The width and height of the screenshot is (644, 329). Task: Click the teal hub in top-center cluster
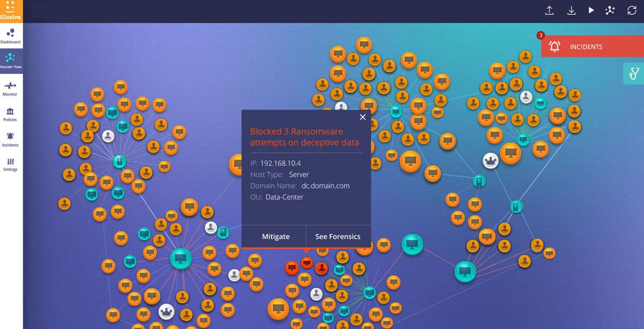[395, 111]
